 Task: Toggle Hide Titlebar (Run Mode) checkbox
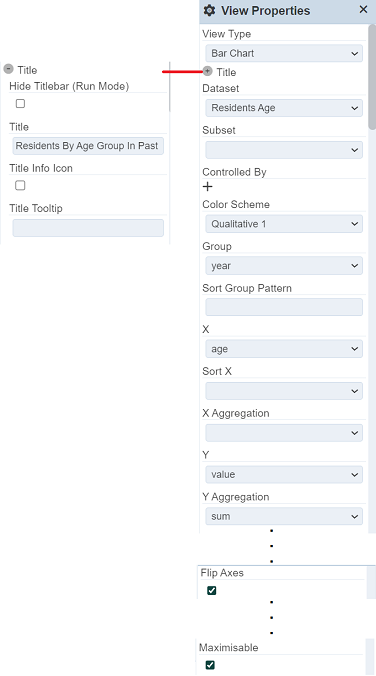coord(20,103)
